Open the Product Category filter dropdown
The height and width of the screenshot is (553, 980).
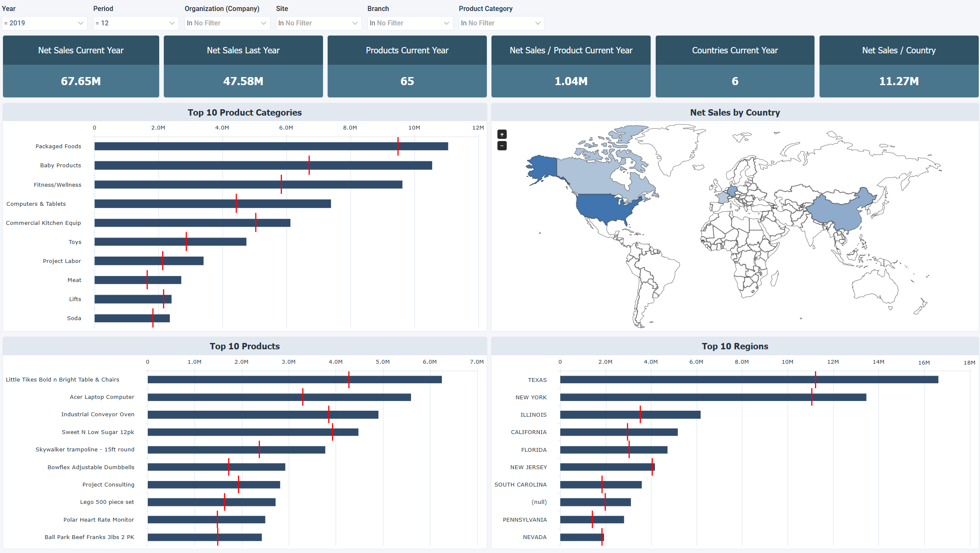[501, 23]
